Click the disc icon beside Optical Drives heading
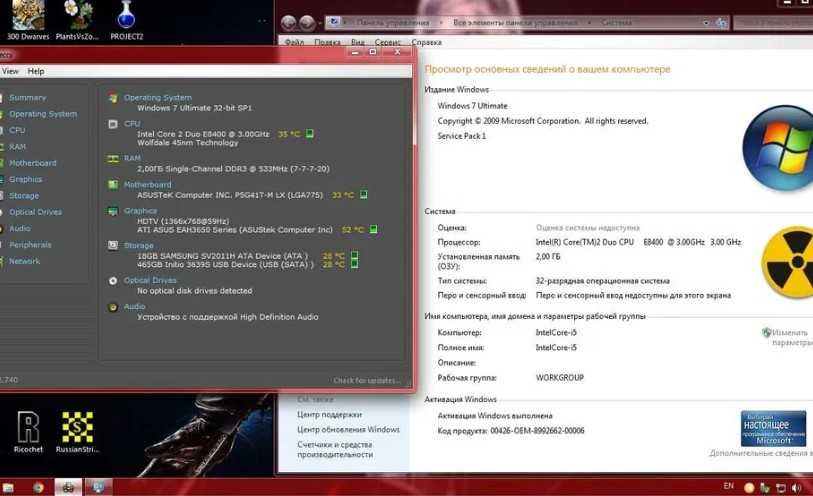The image size is (813, 496). click(x=113, y=281)
